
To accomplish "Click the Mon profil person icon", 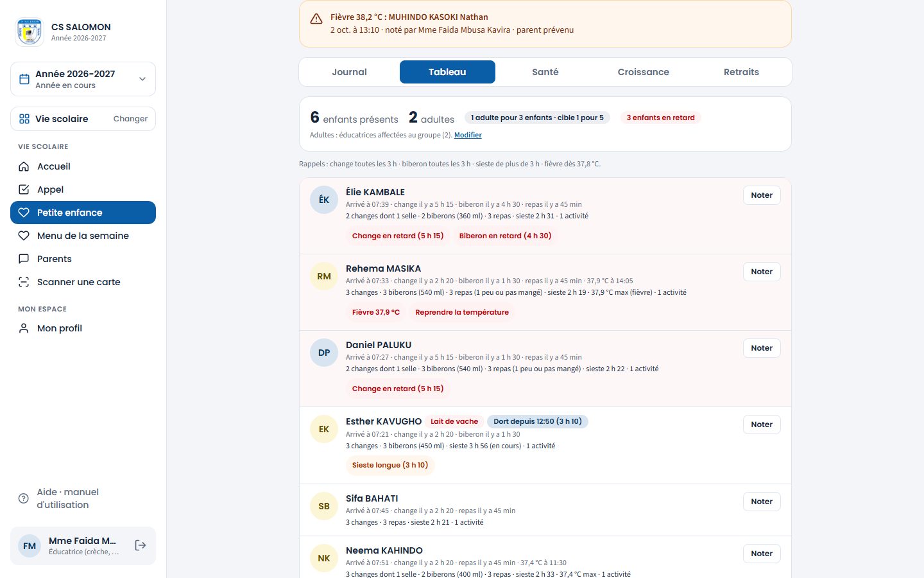I will tap(24, 328).
